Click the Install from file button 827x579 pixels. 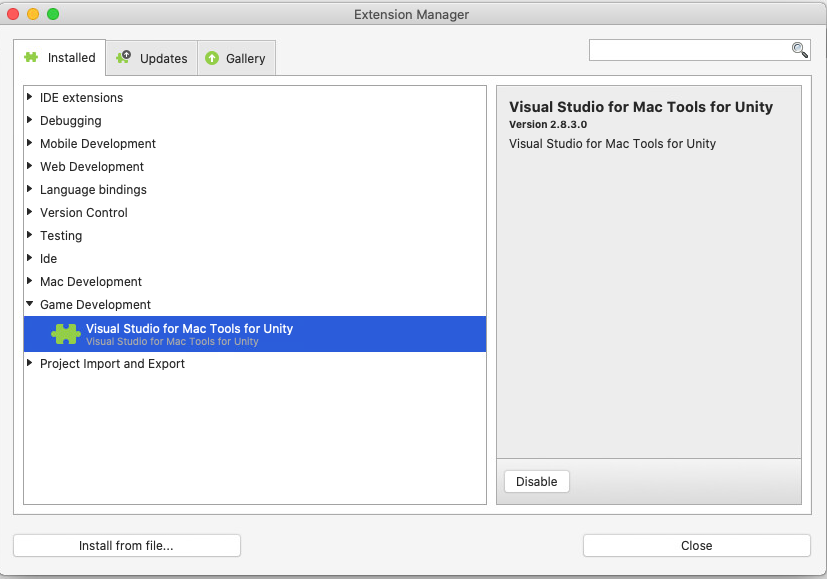126,545
